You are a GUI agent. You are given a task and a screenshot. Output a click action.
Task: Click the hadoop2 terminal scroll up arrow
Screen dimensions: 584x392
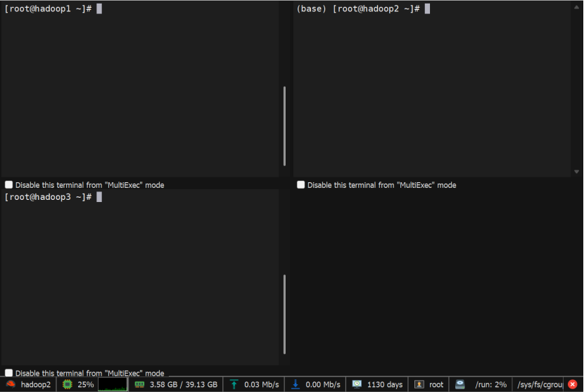(576, 7)
